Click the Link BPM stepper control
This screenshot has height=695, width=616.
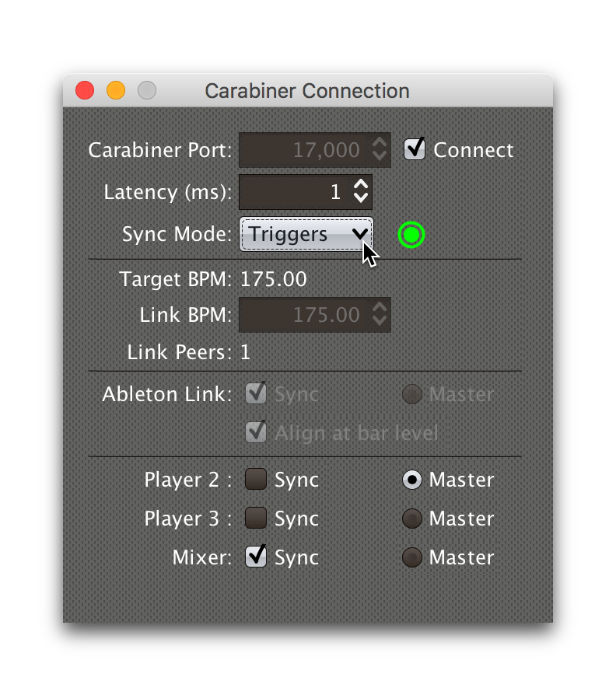[380, 315]
